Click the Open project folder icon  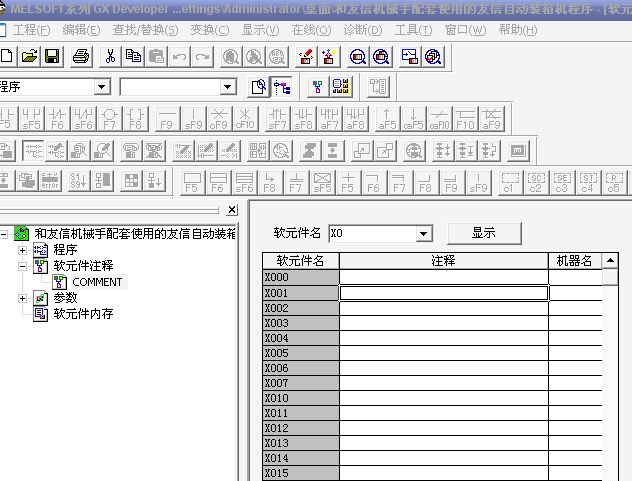29,56
